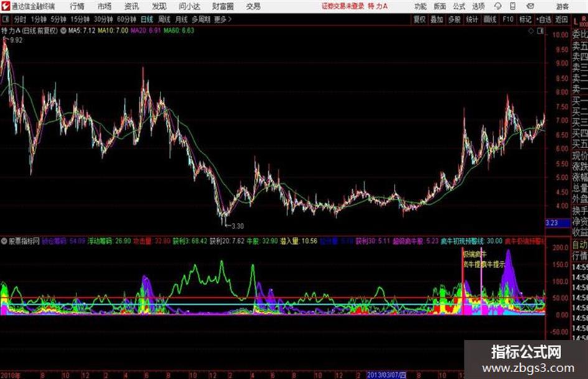
Task: Click the 特力A (日线 前复权) chart title
Action: click(x=30, y=30)
